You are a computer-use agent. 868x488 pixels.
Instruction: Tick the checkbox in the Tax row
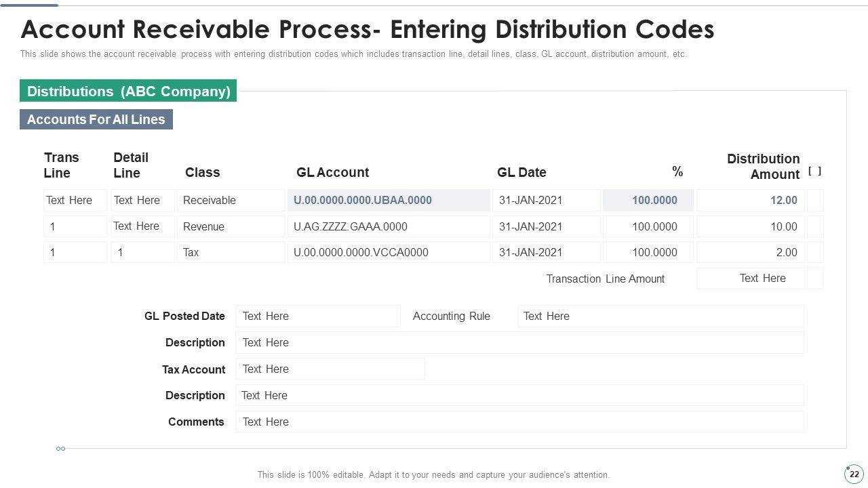[x=815, y=252]
